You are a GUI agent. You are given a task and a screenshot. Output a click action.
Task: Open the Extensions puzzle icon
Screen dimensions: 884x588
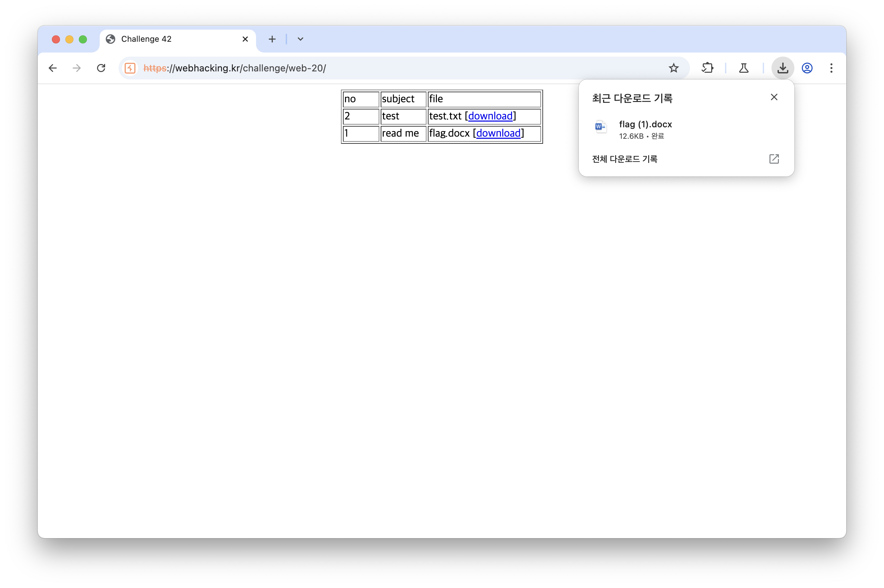pyautogui.click(x=707, y=68)
